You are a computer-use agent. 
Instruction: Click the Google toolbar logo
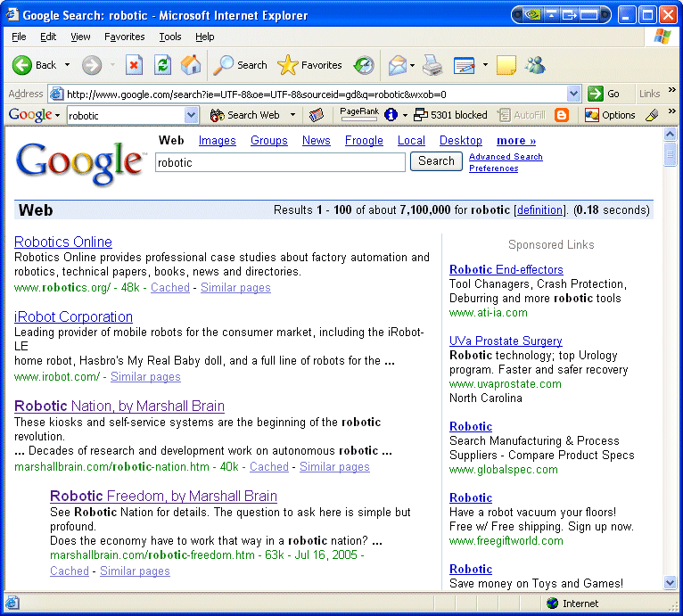point(30,115)
